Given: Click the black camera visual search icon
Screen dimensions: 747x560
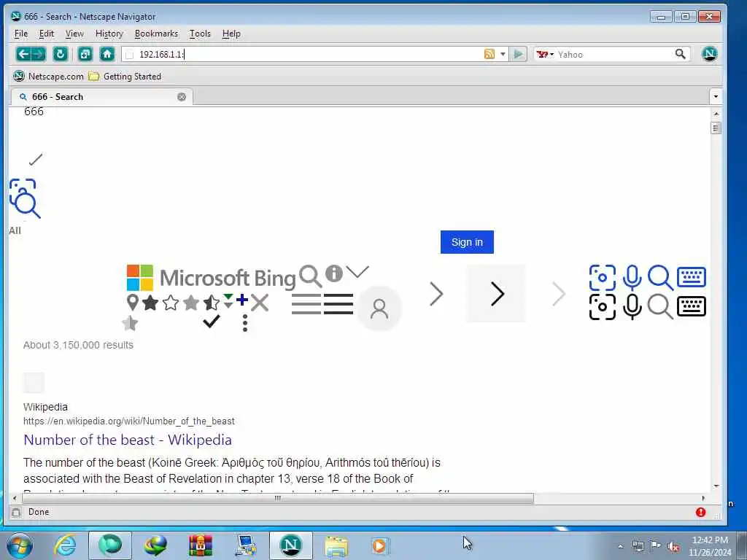Looking at the screenshot, I should point(602,307).
